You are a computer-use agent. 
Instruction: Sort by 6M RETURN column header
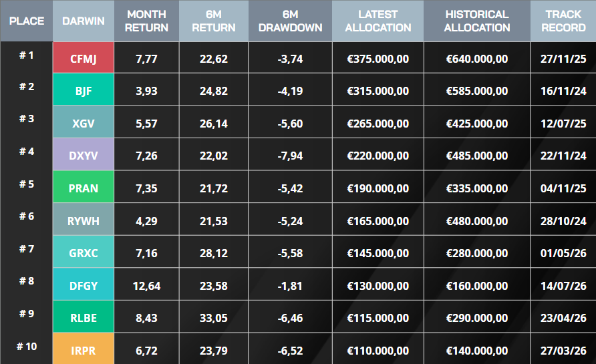[x=214, y=21]
